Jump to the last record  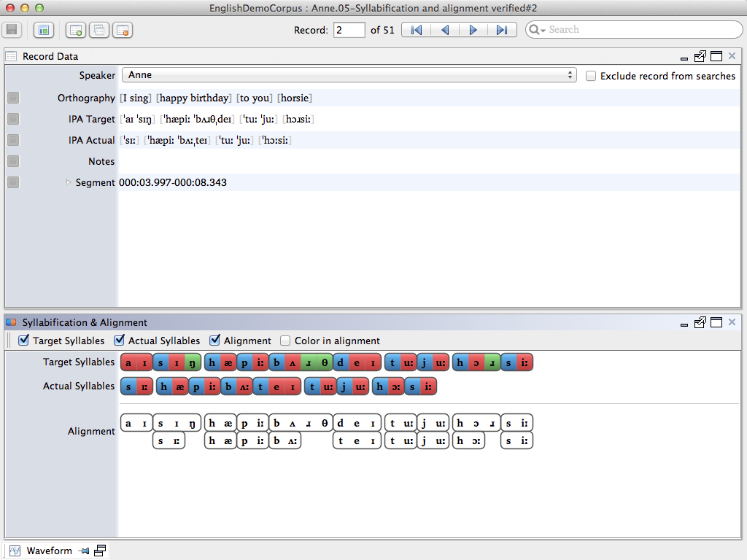(501, 30)
